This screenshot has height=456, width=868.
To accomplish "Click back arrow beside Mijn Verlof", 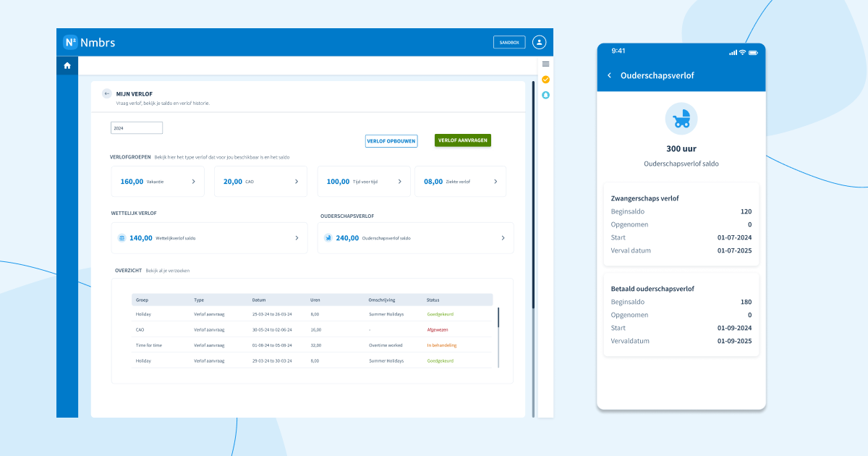I will 106,93.
